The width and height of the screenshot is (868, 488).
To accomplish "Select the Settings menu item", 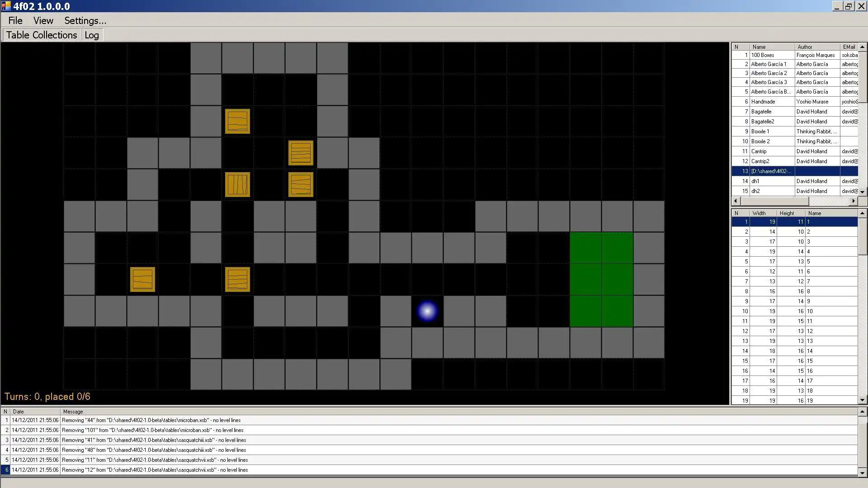I will coord(85,20).
